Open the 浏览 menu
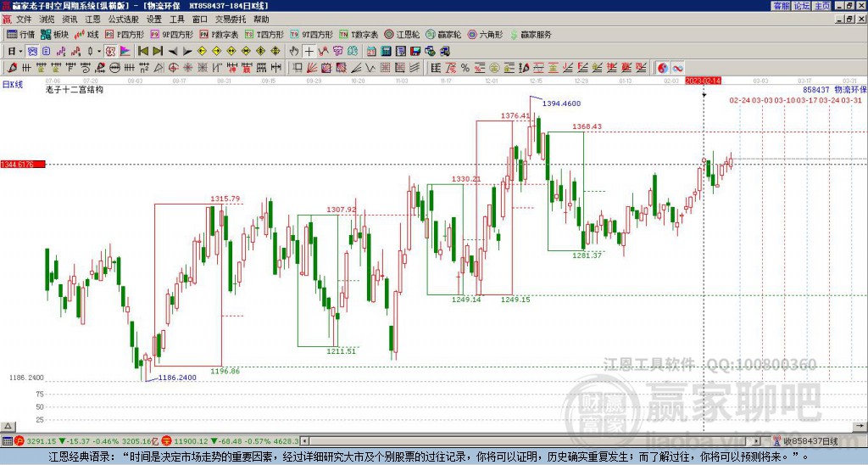 [x=47, y=20]
